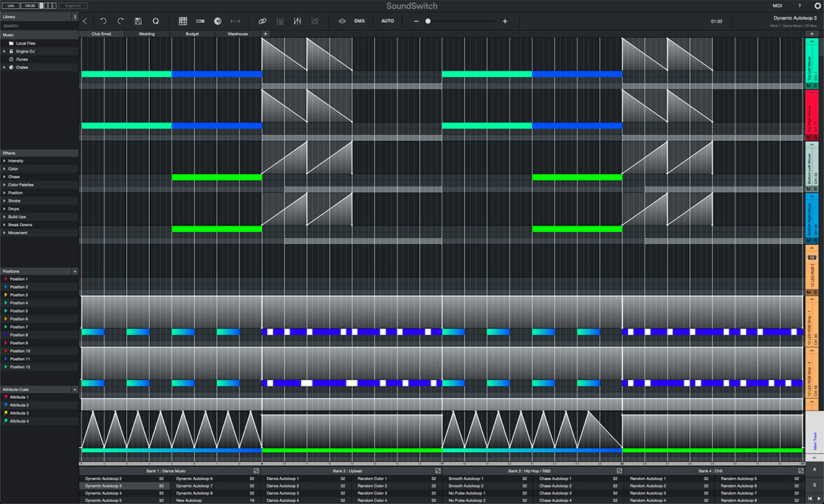
Task: Expand the Engine DJ library item
Action: coord(4,52)
